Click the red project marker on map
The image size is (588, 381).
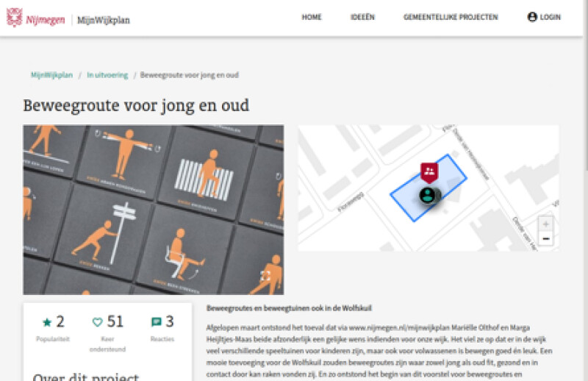tap(429, 172)
